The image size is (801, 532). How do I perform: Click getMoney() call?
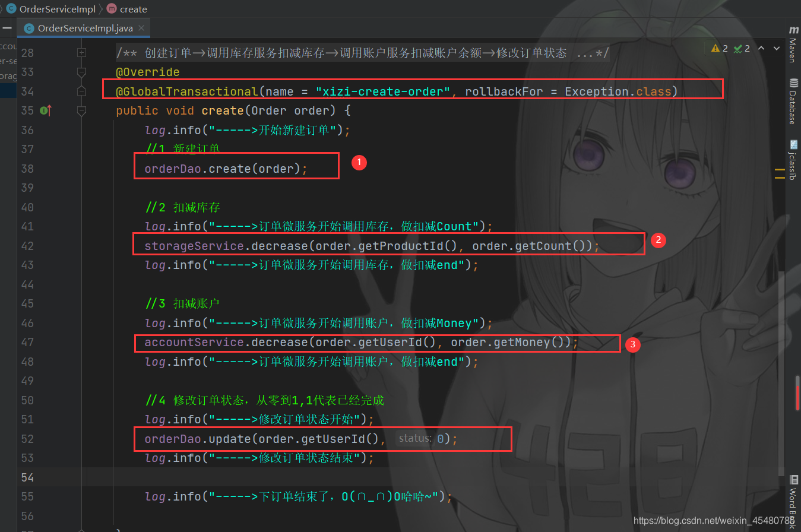[x=529, y=342]
